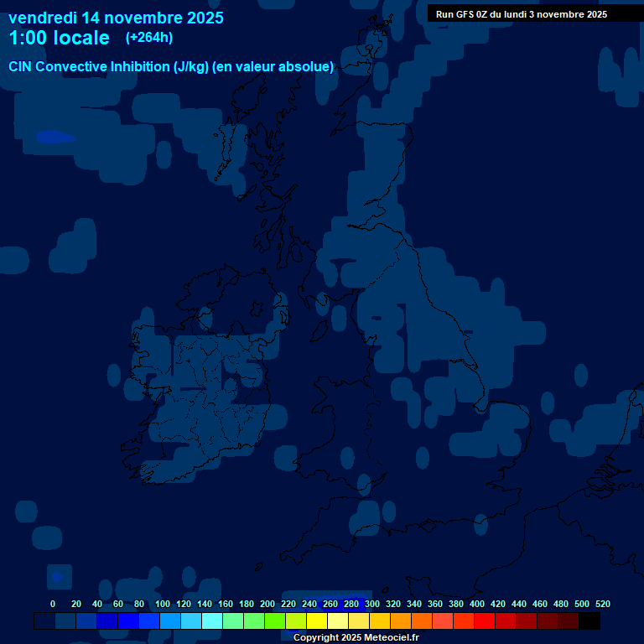Click the legend value label '300'
The width and height of the screenshot is (644, 644).
[x=372, y=604]
